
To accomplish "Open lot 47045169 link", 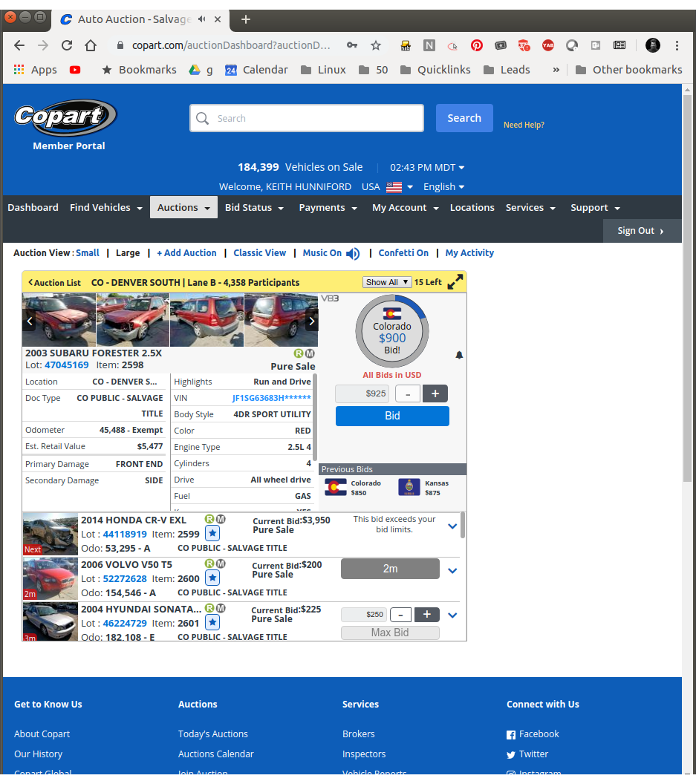I will coord(67,365).
